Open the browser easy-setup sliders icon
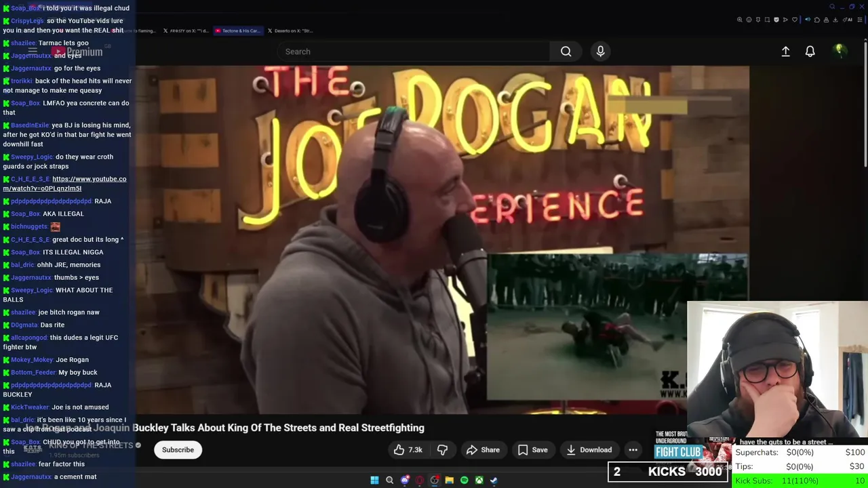 pyautogui.click(x=860, y=20)
